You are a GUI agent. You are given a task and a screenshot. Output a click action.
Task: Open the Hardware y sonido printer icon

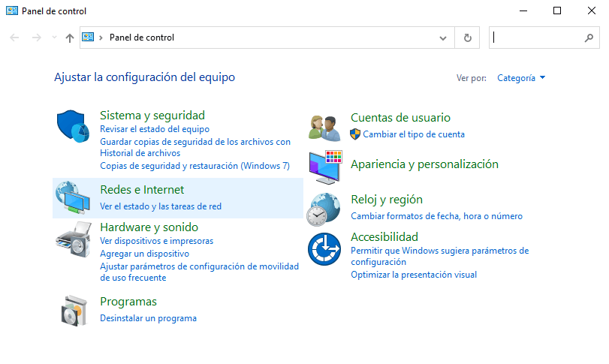[x=74, y=239]
